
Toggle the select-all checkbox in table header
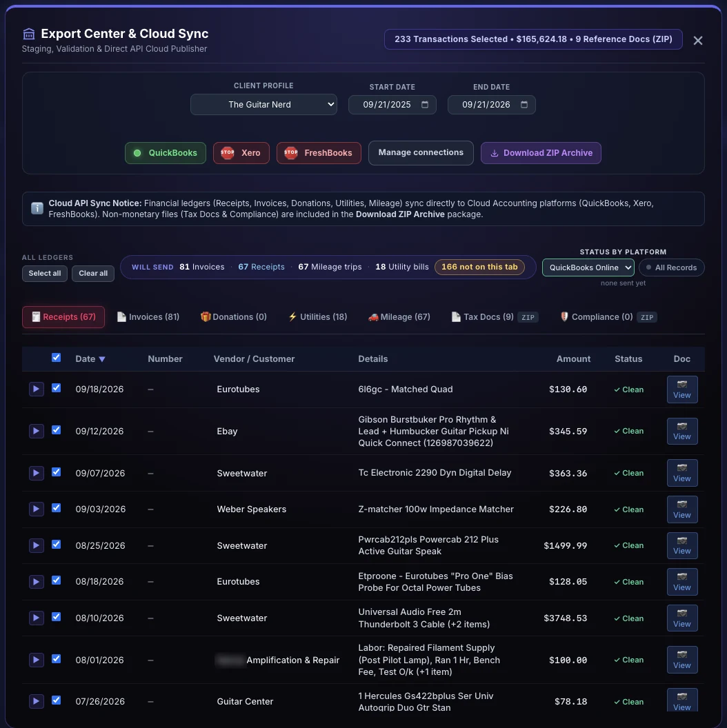(56, 358)
